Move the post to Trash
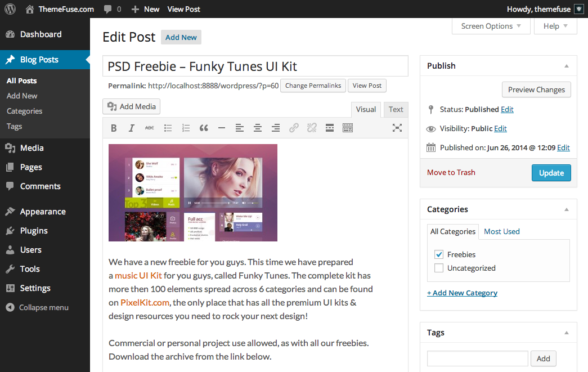Screen dimensions: 588x372 [451, 173]
